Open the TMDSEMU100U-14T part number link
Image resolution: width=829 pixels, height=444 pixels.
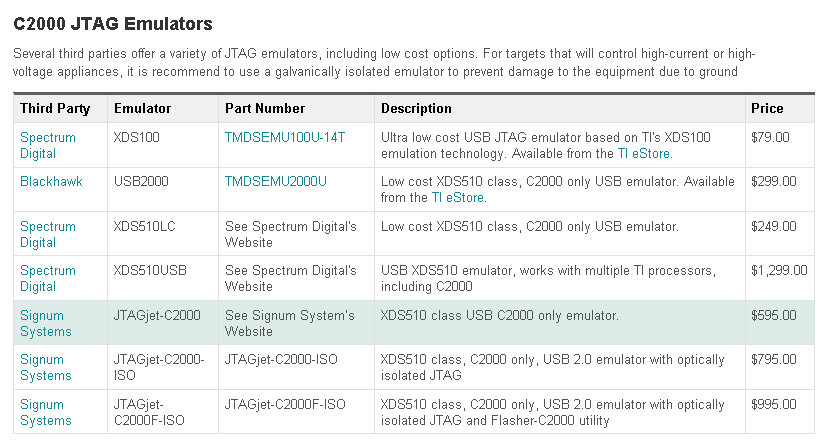[285, 137]
